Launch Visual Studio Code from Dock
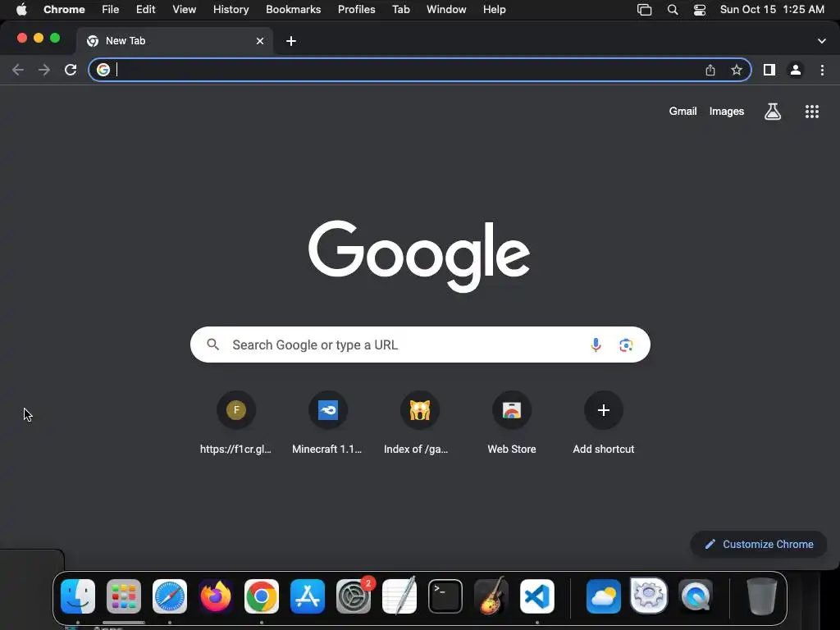 coord(537,596)
